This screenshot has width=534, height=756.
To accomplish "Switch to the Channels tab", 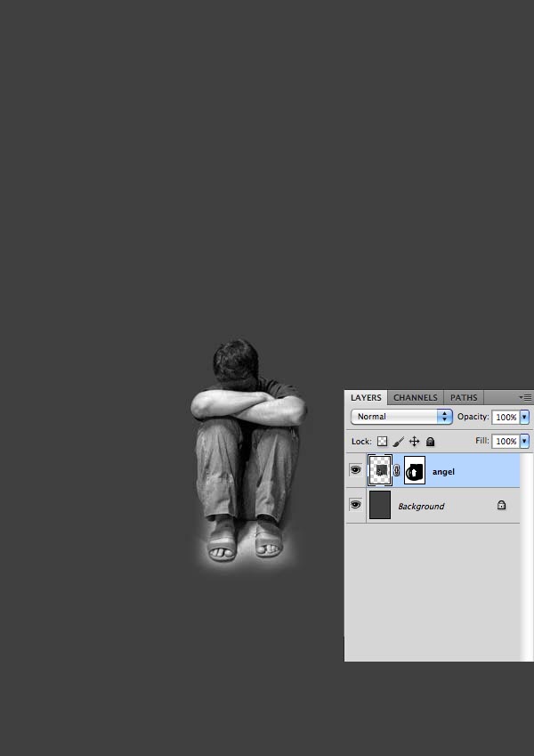I will click(415, 397).
